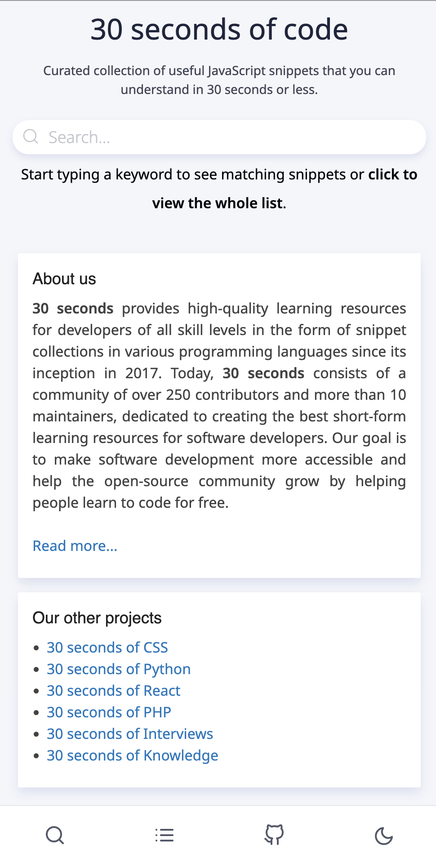Click the Read more link
436x868 pixels.
click(75, 546)
